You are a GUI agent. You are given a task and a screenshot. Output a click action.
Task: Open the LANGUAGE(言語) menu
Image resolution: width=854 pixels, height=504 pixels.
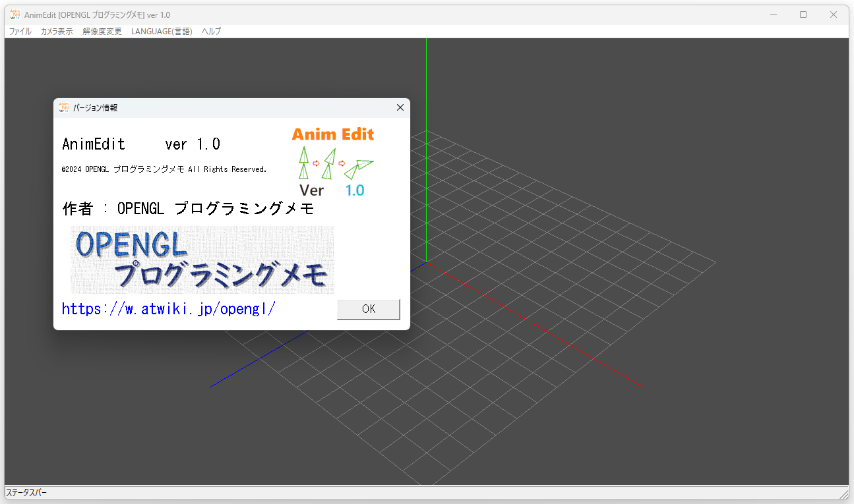161,31
